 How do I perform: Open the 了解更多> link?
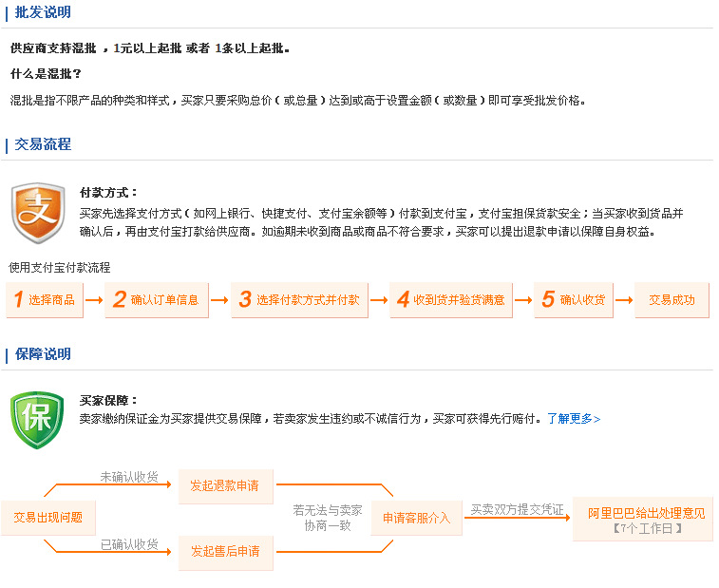click(x=574, y=419)
